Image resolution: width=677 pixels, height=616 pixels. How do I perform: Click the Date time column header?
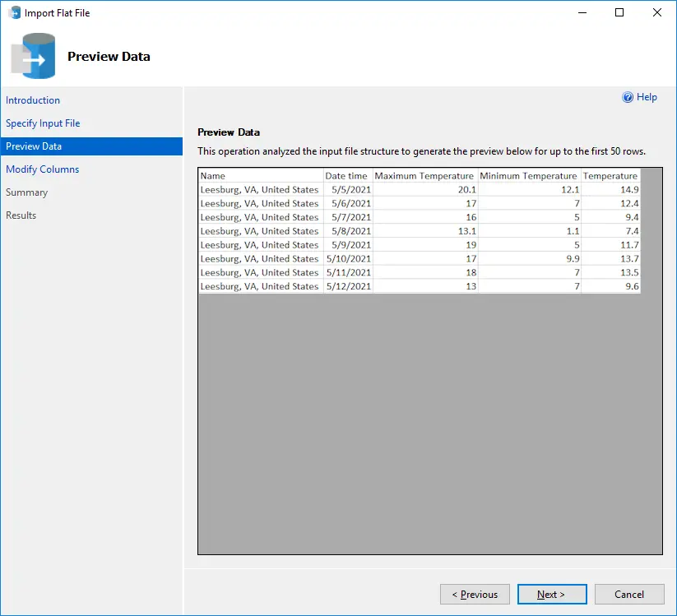tap(347, 176)
